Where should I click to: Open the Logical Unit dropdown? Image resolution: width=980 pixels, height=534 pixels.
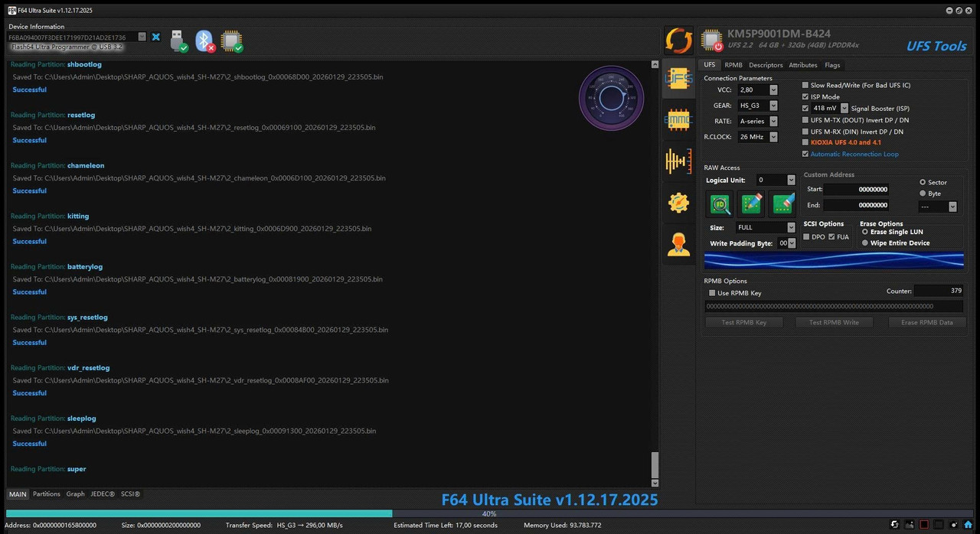(791, 180)
